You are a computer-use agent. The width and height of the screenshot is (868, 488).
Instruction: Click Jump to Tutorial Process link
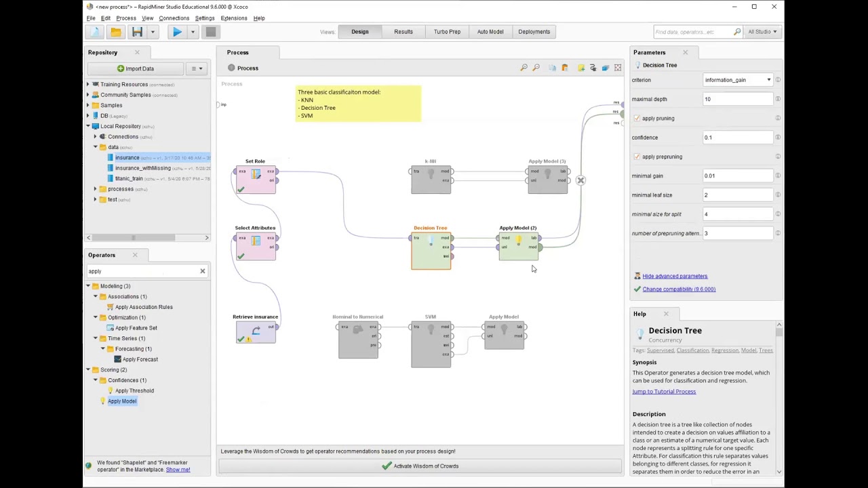coord(664,392)
